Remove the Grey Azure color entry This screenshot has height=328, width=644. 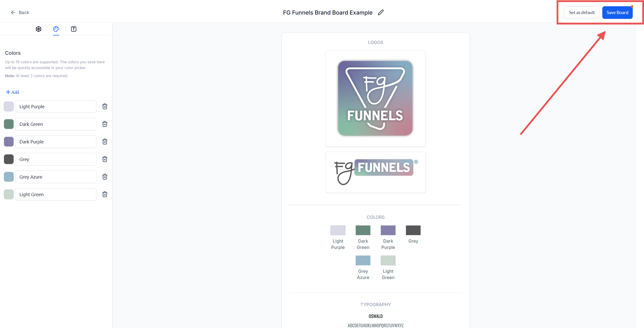tap(105, 177)
